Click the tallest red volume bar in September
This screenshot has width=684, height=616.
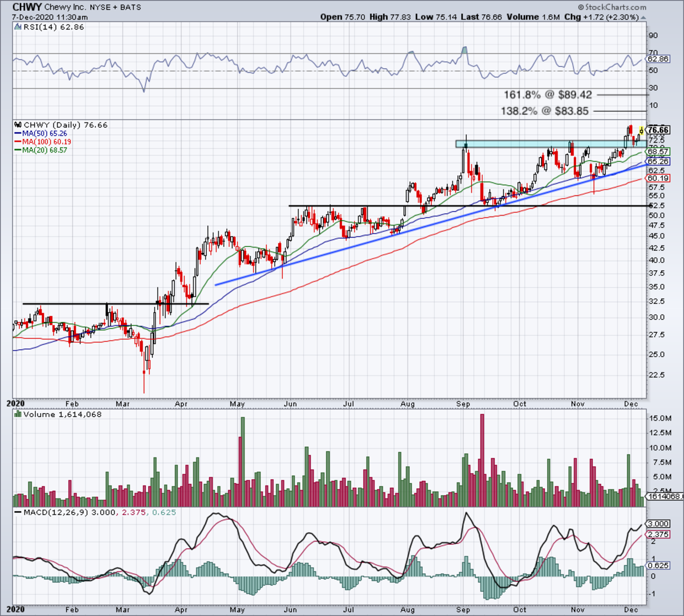point(482,460)
